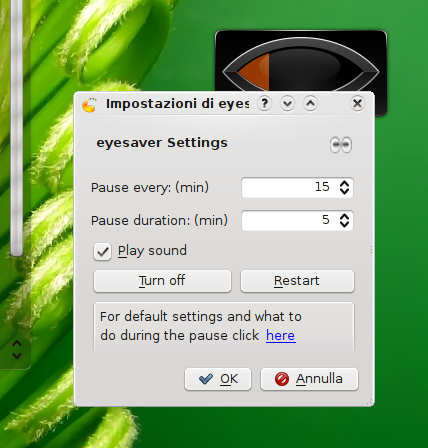428x448 pixels.
Task: Follow the blue "here" link
Action: (280, 336)
